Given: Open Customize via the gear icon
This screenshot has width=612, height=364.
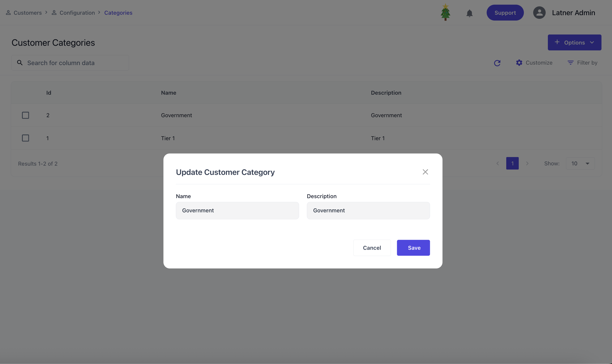Looking at the screenshot, I should point(519,63).
